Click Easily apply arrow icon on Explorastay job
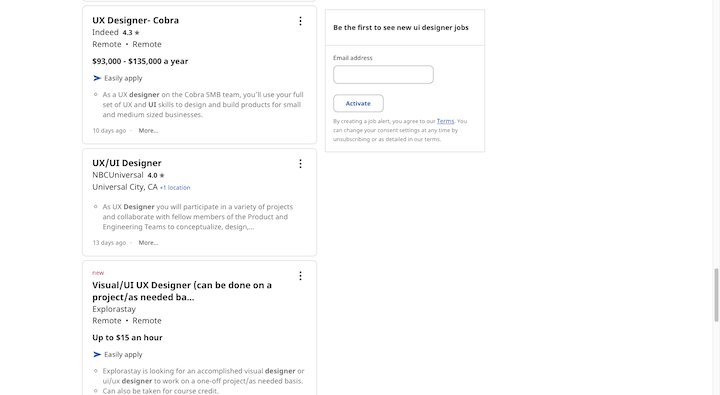Screen dimensions: 720x395 pos(97,355)
